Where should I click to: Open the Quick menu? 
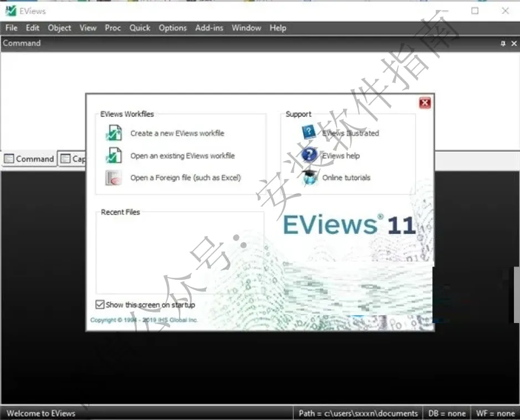[x=140, y=28]
